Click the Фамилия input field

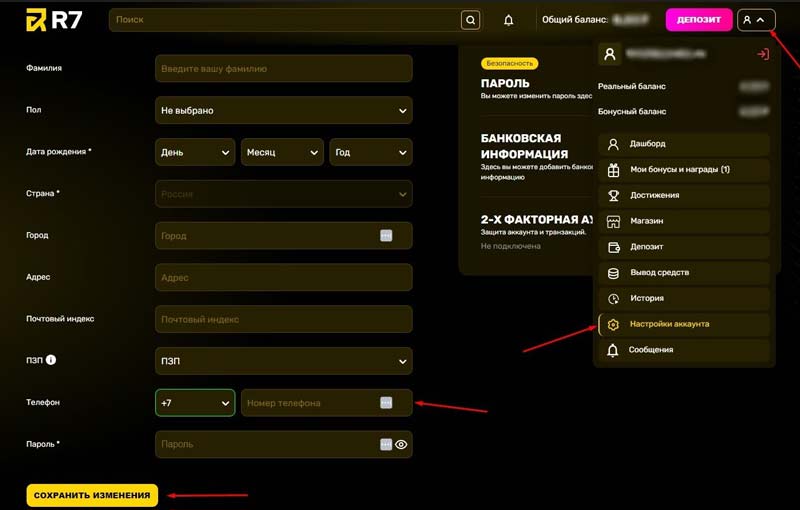284,69
